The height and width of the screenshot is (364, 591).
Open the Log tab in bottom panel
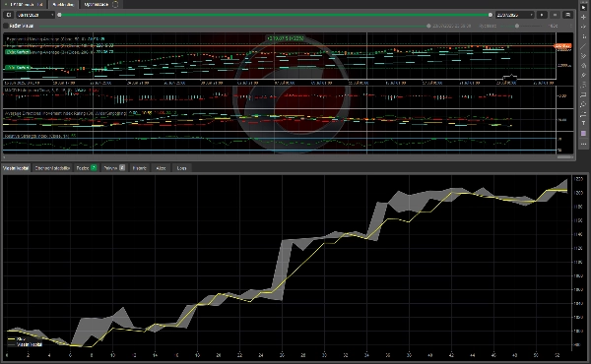181,168
